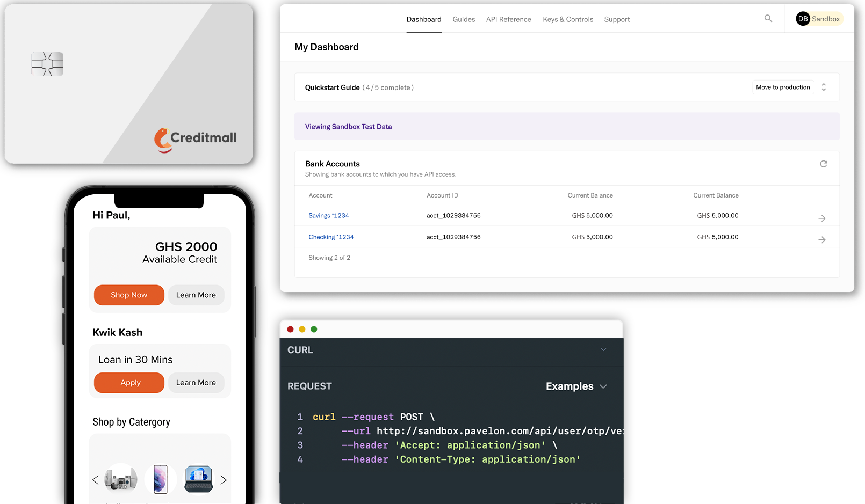
Task: Click the GHS 2000 available credit amount
Action: tap(186, 246)
